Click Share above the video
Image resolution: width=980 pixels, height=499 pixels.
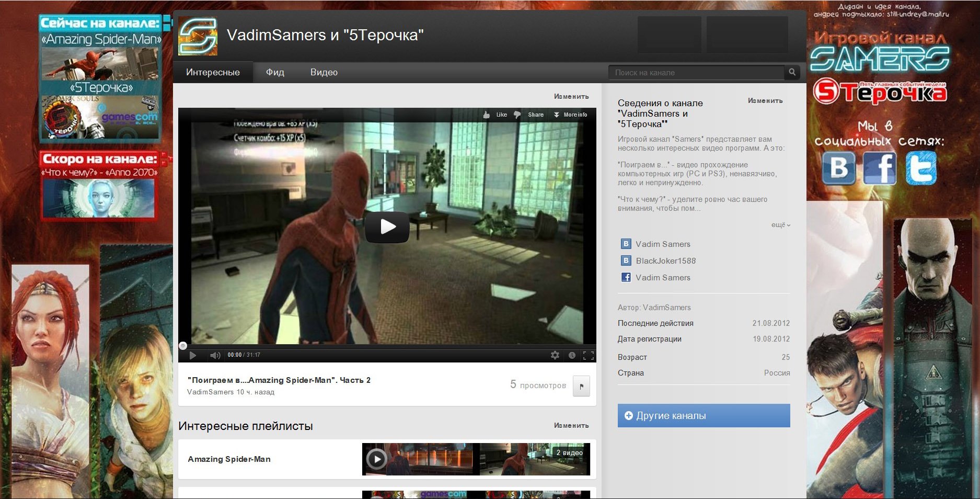pyautogui.click(x=536, y=115)
